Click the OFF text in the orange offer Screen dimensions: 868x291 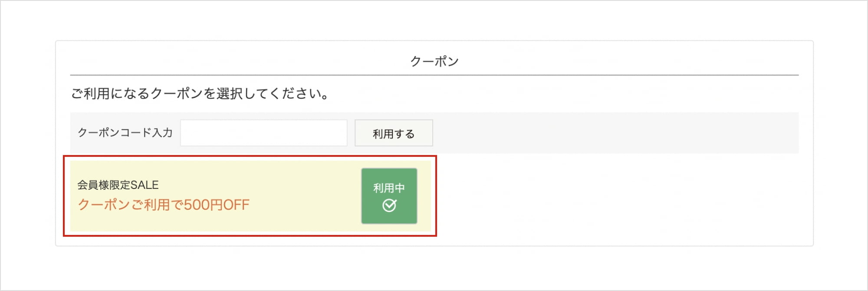pyautogui.click(x=236, y=205)
